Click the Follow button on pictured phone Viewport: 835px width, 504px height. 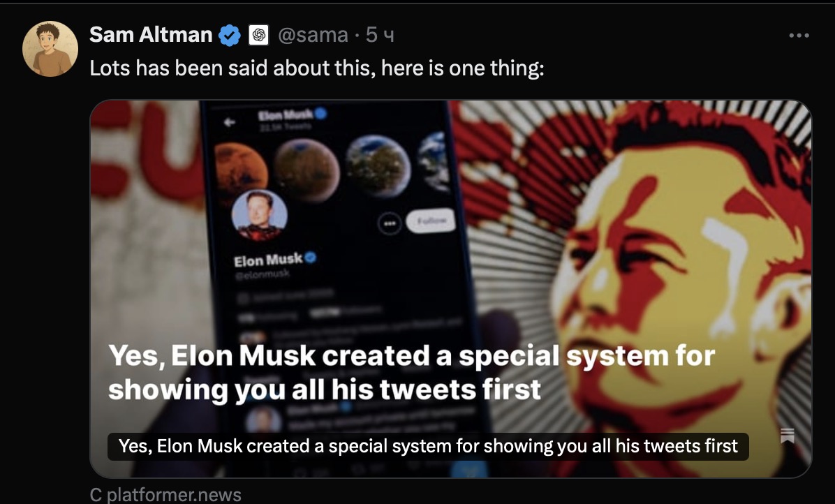pos(431,221)
